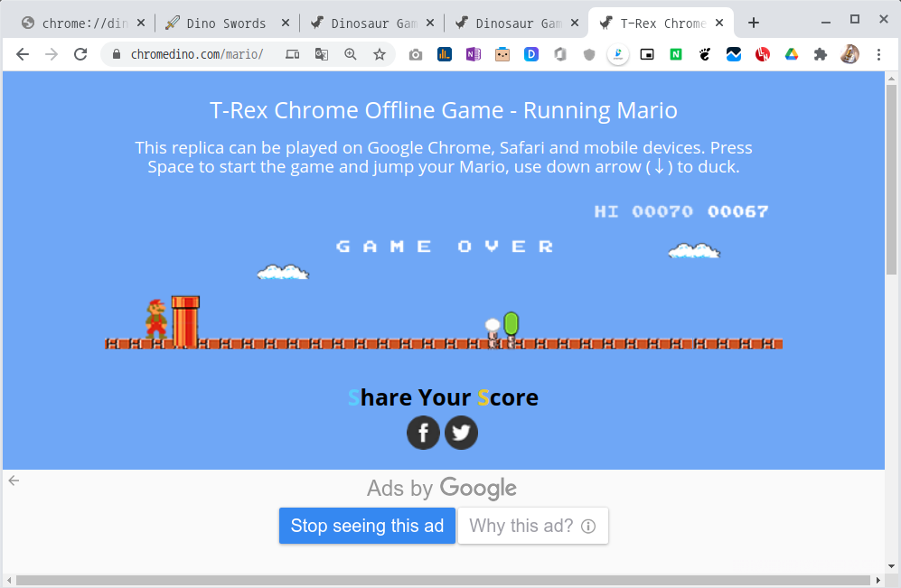Share your score on Twitter
901x588 pixels.
click(461, 433)
